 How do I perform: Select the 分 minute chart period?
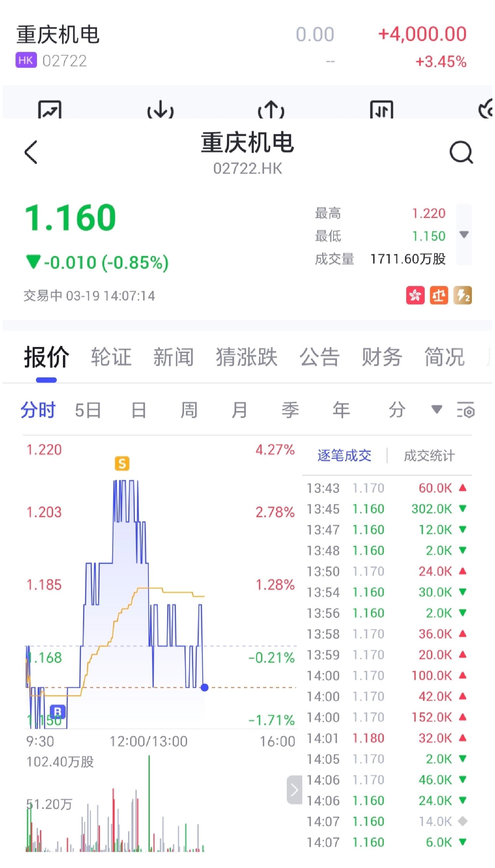pyautogui.click(x=397, y=410)
